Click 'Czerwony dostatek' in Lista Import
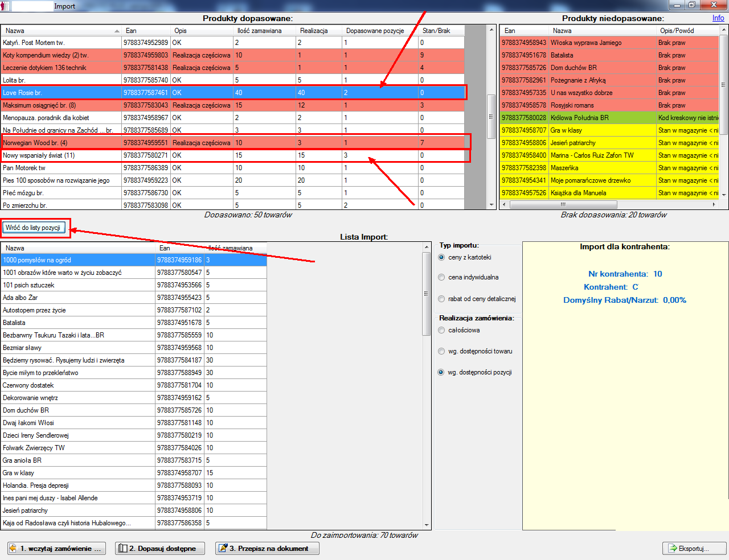 tap(134, 385)
